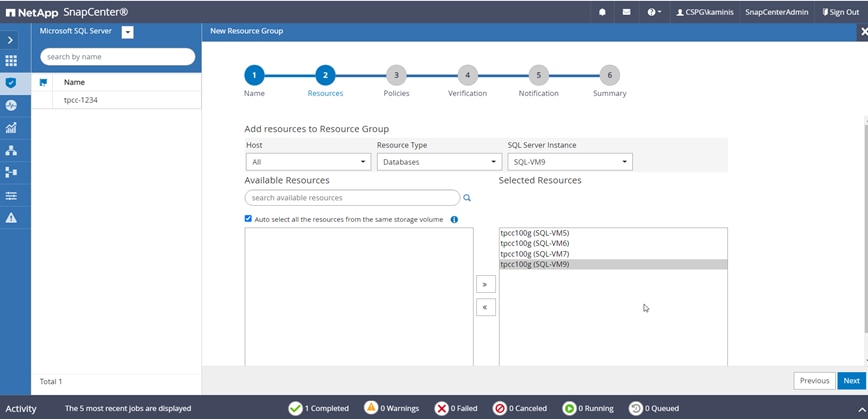Screen dimensions: 868x419
Task: Close the New Resource Group wizard
Action: 863,32
